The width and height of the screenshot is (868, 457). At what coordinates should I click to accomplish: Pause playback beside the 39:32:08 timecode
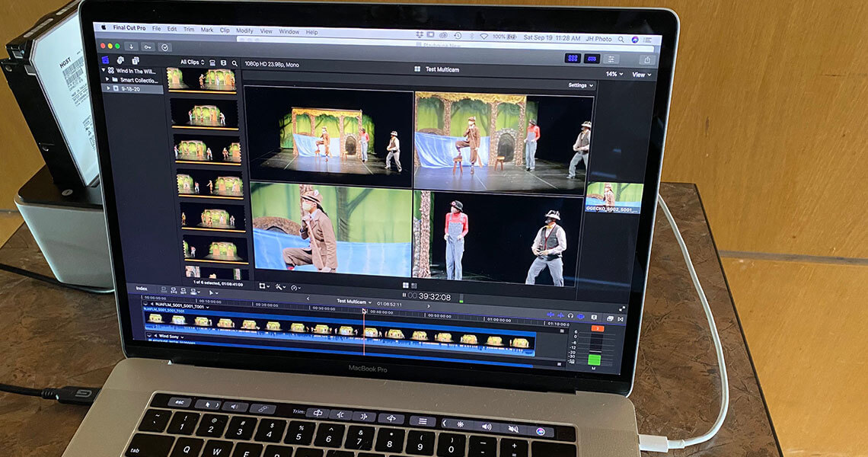click(x=404, y=296)
